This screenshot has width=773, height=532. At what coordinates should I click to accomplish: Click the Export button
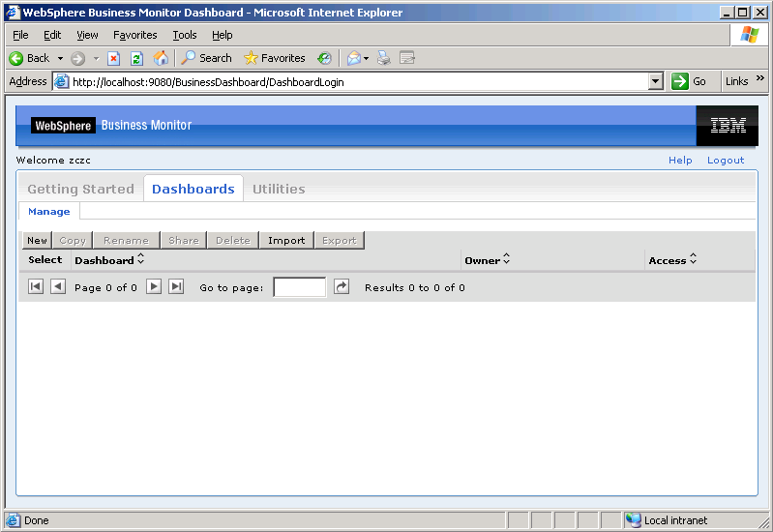point(340,240)
